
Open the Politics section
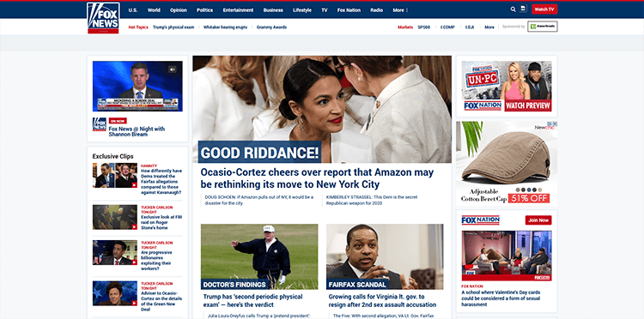204,10
